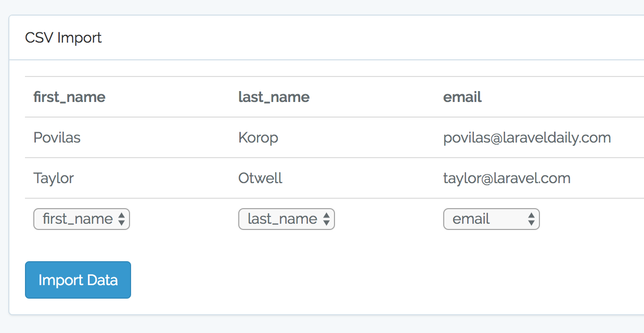Select the Otwell last name cell

click(x=260, y=178)
